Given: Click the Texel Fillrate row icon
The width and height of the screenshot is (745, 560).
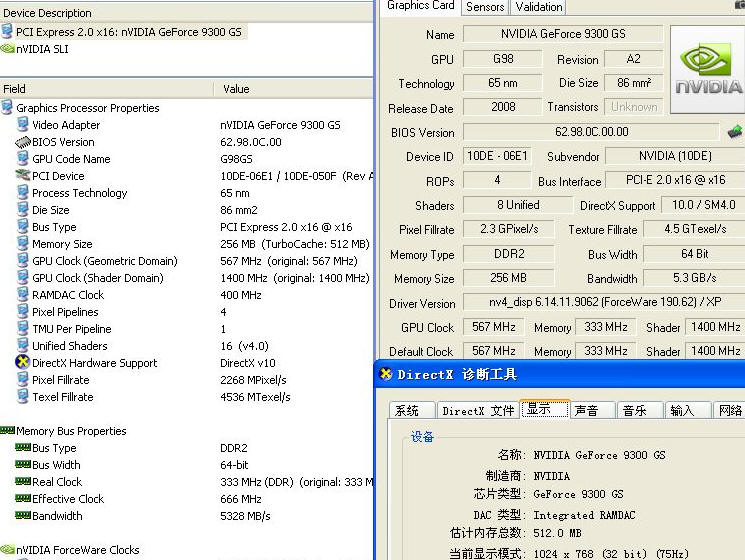Looking at the screenshot, I should [22, 396].
